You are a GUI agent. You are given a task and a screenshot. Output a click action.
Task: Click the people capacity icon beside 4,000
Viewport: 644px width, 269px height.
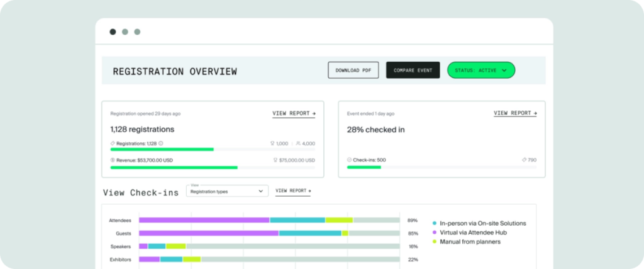(x=297, y=144)
